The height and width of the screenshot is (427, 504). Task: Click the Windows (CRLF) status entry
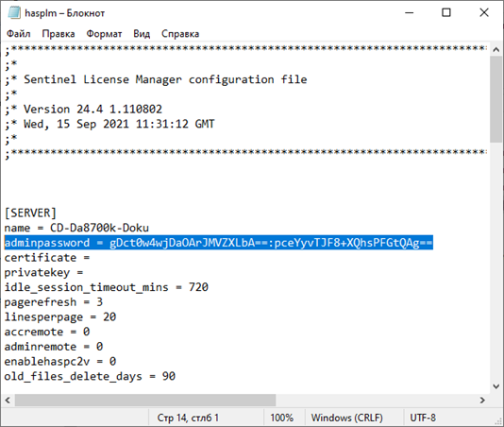(346, 418)
